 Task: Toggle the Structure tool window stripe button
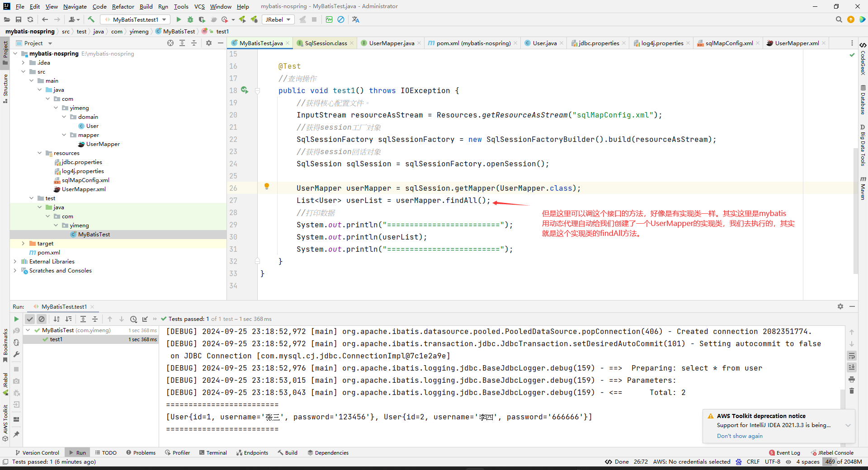tap(5, 88)
